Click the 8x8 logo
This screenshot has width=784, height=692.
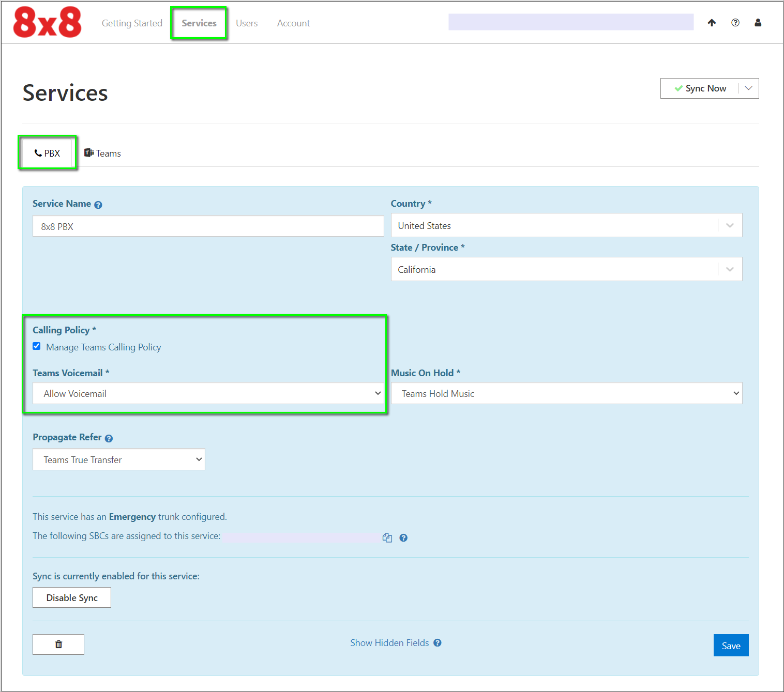[x=47, y=23]
